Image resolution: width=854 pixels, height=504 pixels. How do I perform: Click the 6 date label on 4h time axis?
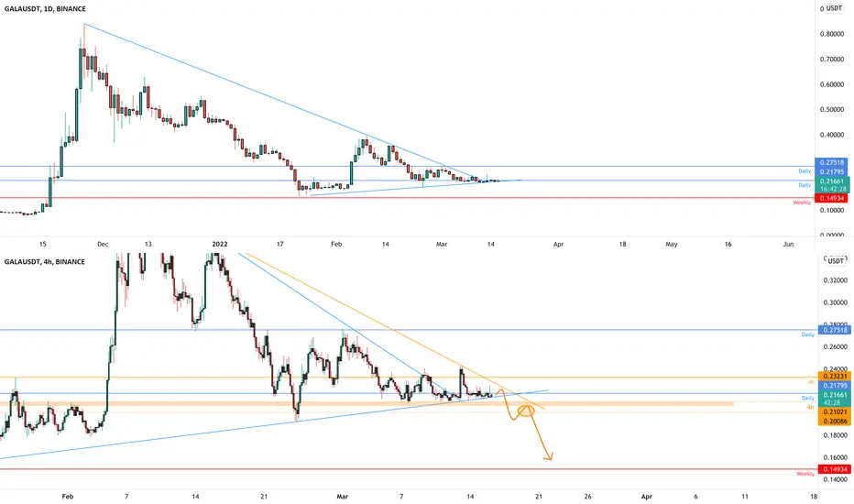point(695,497)
